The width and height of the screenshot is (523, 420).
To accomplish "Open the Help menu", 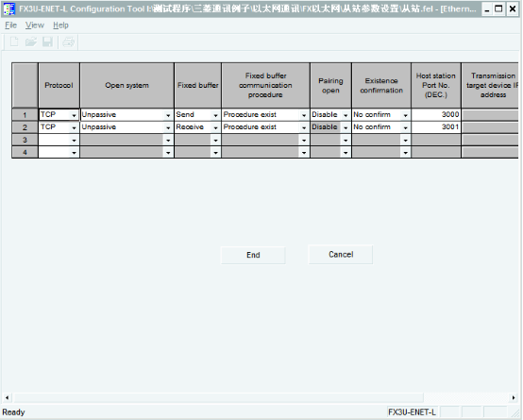I will [x=60, y=25].
